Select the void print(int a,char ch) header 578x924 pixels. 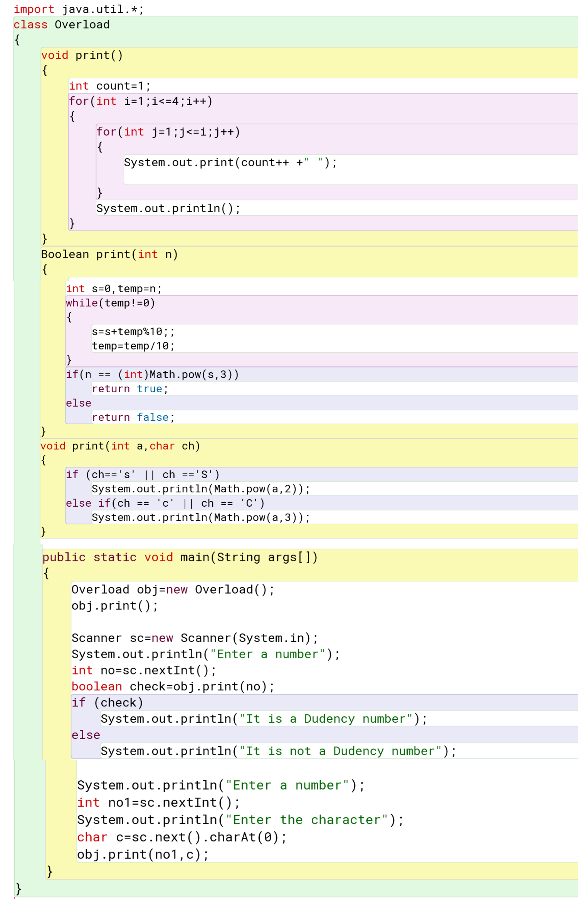120,446
